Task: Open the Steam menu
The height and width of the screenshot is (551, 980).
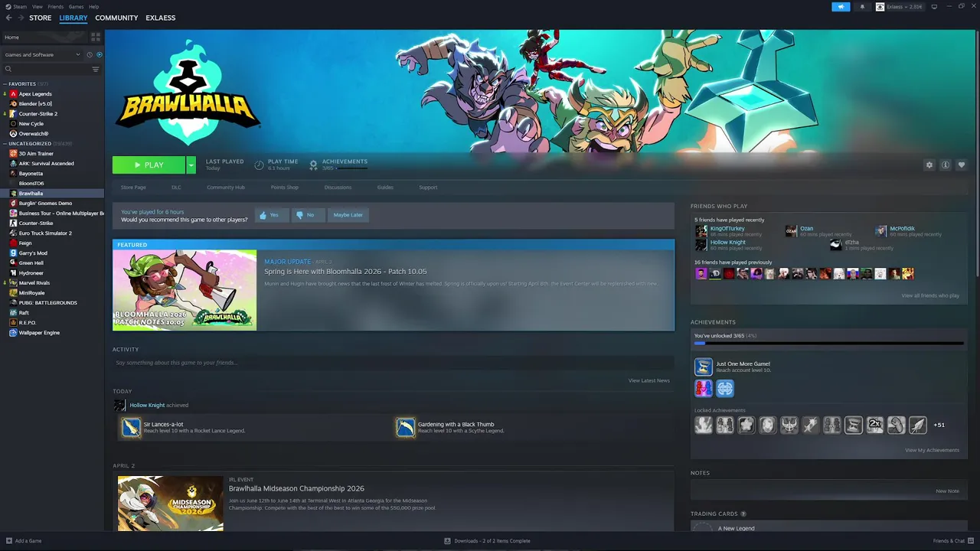Action: tap(19, 6)
